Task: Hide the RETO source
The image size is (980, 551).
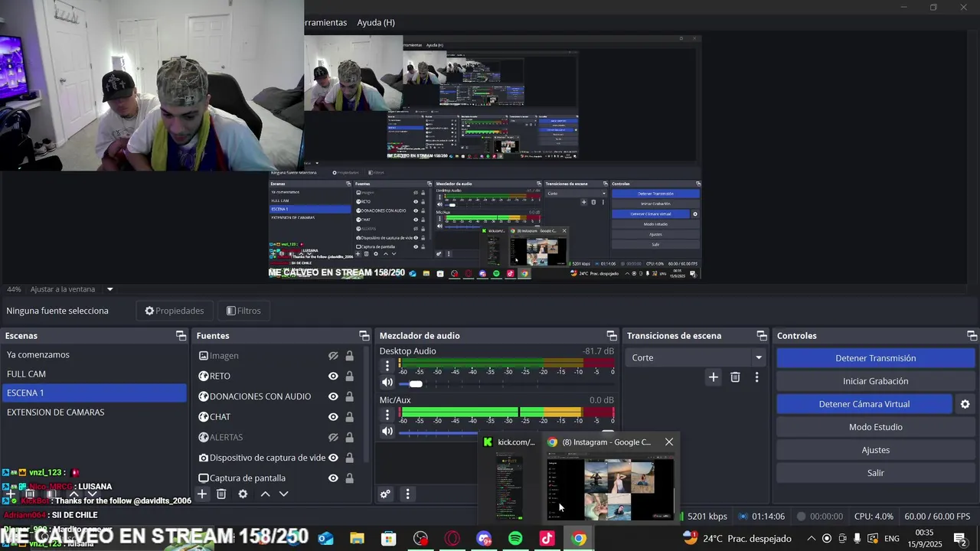Action: [333, 376]
